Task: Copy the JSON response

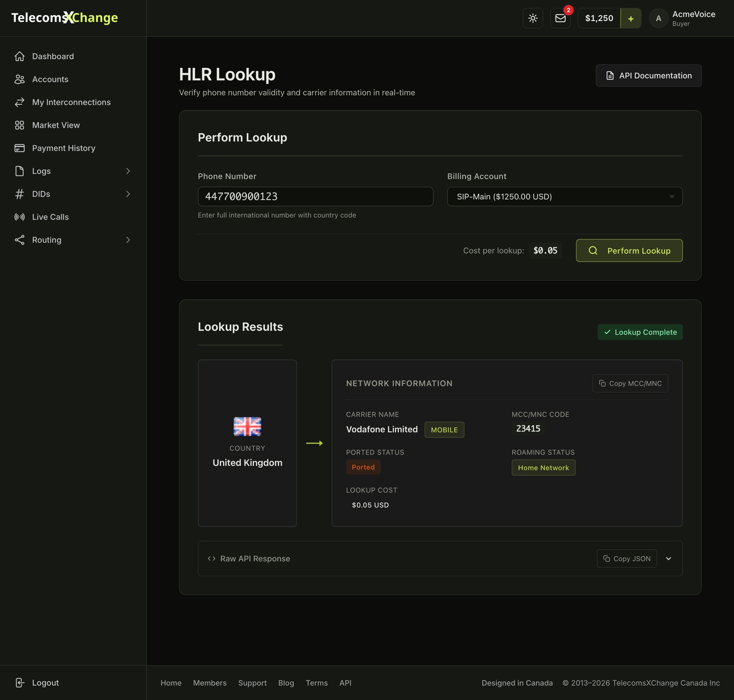Action: pos(627,559)
